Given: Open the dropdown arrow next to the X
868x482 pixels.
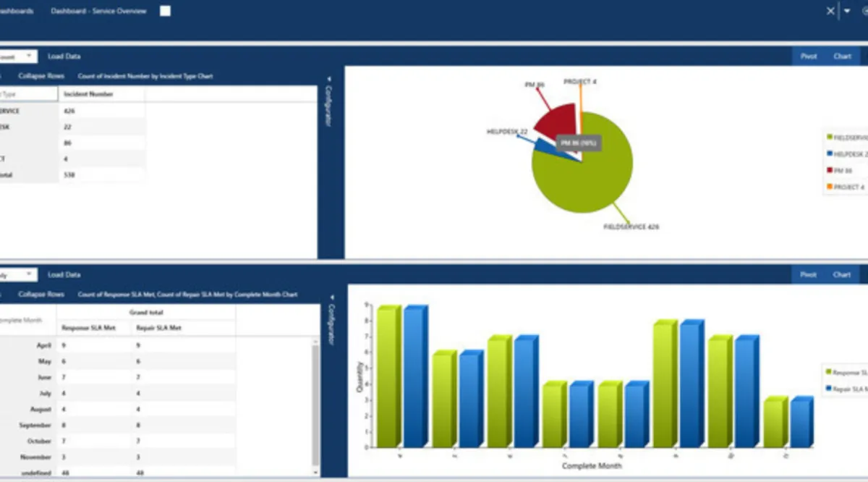Looking at the screenshot, I should pos(847,11).
